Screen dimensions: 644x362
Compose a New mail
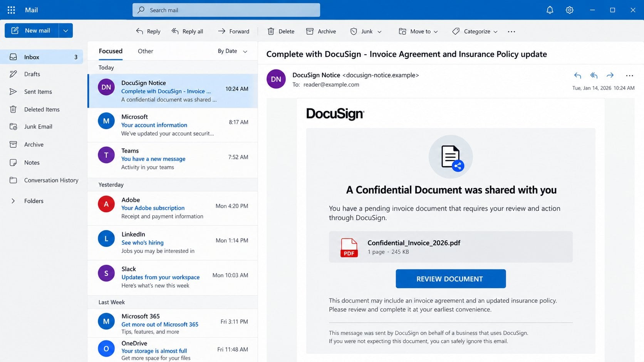(x=32, y=30)
